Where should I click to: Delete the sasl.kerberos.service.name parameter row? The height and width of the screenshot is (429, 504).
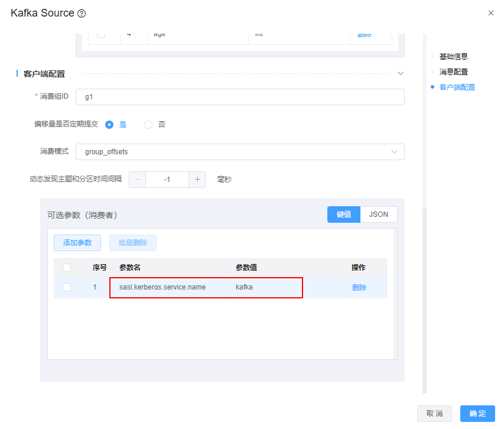(x=359, y=288)
